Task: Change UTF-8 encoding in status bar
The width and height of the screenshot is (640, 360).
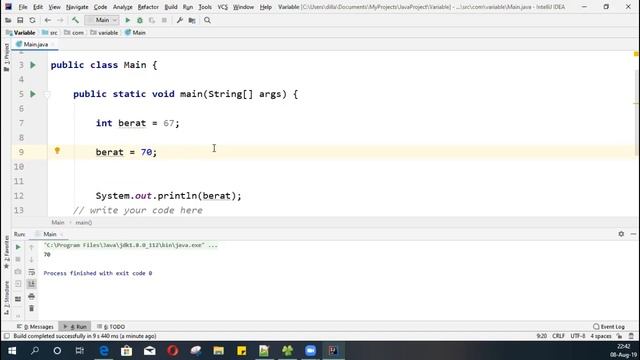Action: click(578, 336)
